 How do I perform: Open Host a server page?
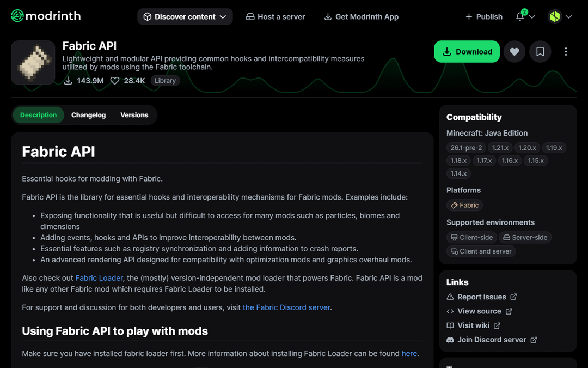click(275, 17)
